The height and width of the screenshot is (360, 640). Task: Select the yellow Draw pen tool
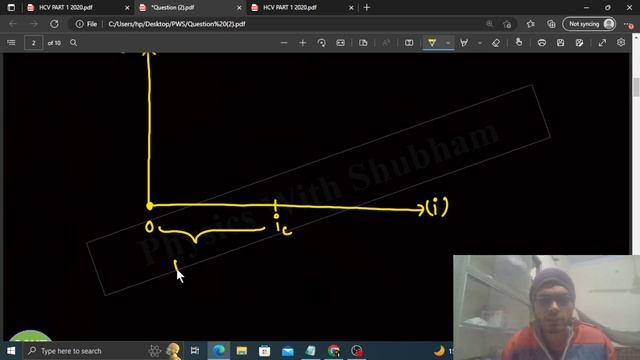pyautogui.click(x=432, y=43)
